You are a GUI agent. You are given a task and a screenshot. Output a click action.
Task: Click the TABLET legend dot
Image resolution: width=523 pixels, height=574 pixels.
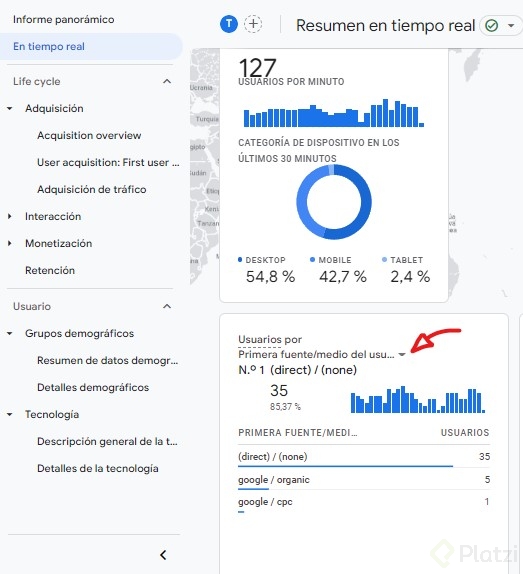point(384,260)
